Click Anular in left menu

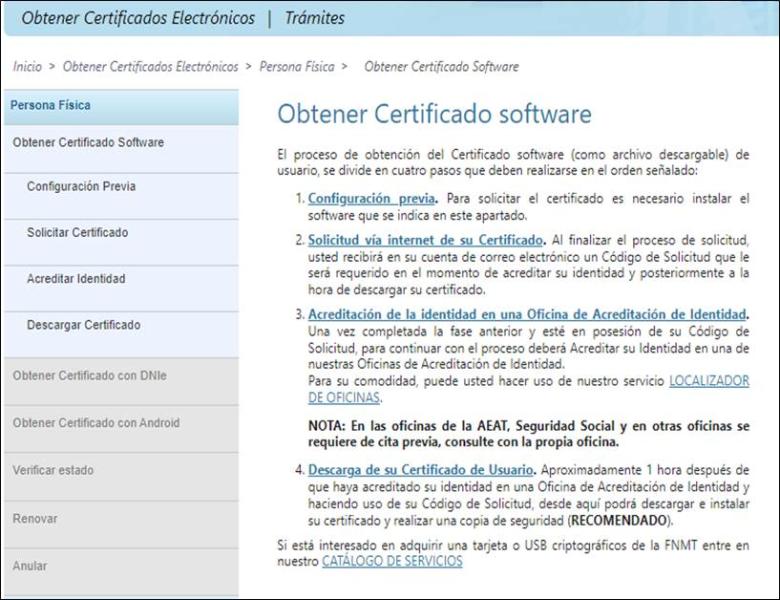[30, 566]
